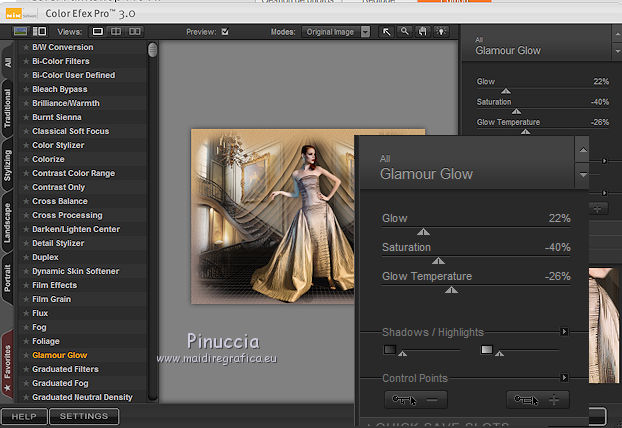Viewport: 622px width, 428px height.
Task: Select the zoom magnifier tool
Action: coord(404,32)
